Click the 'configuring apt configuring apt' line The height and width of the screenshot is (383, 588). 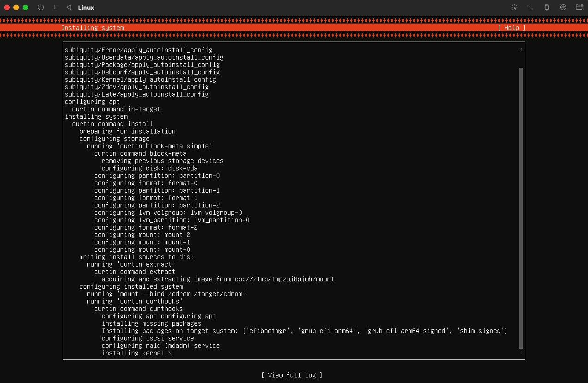point(159,316)
